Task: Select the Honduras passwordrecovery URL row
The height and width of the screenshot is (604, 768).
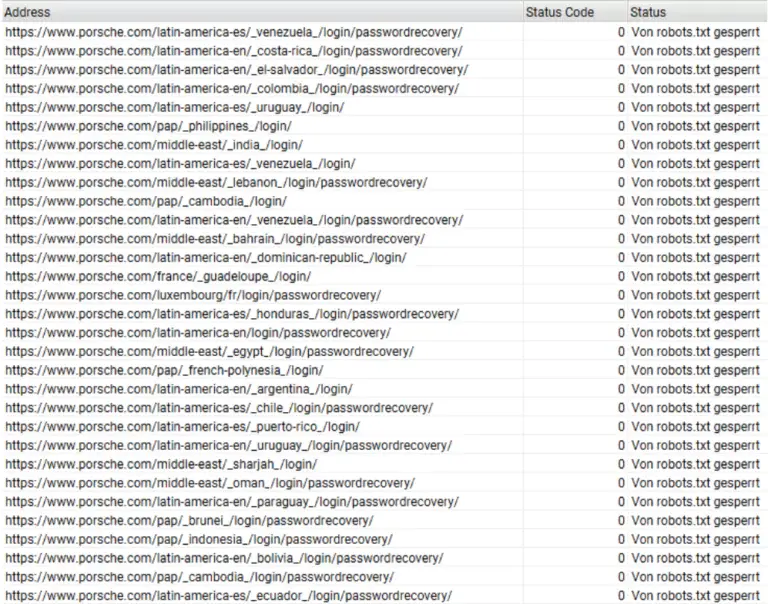Action: click(x=231, y=313)
